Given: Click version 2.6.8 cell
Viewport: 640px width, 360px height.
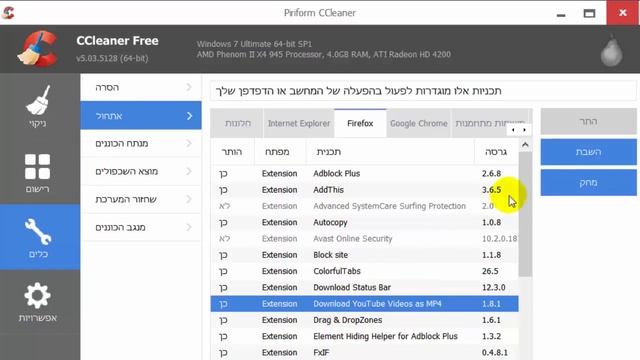Looking at the screenshot, I should (x=491, y=173).
